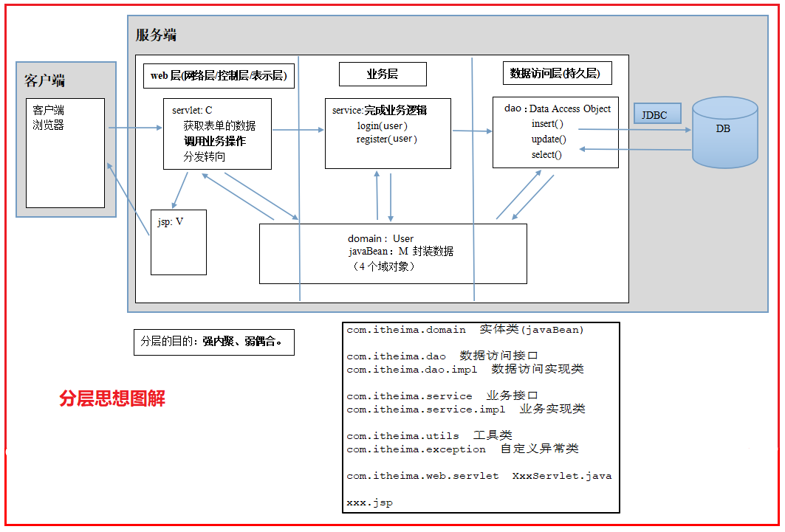Click the red 分层思想图解 title
The image size is (785, 532).
click(x=112, y=398)
